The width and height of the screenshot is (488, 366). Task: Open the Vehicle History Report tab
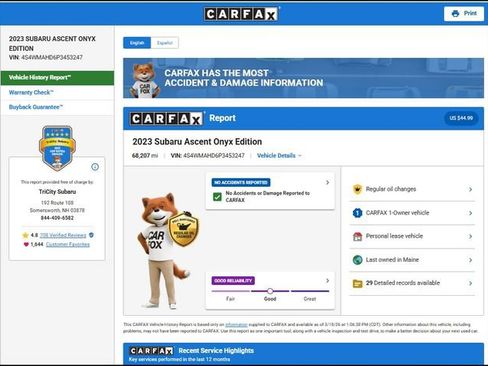point(57,78)
